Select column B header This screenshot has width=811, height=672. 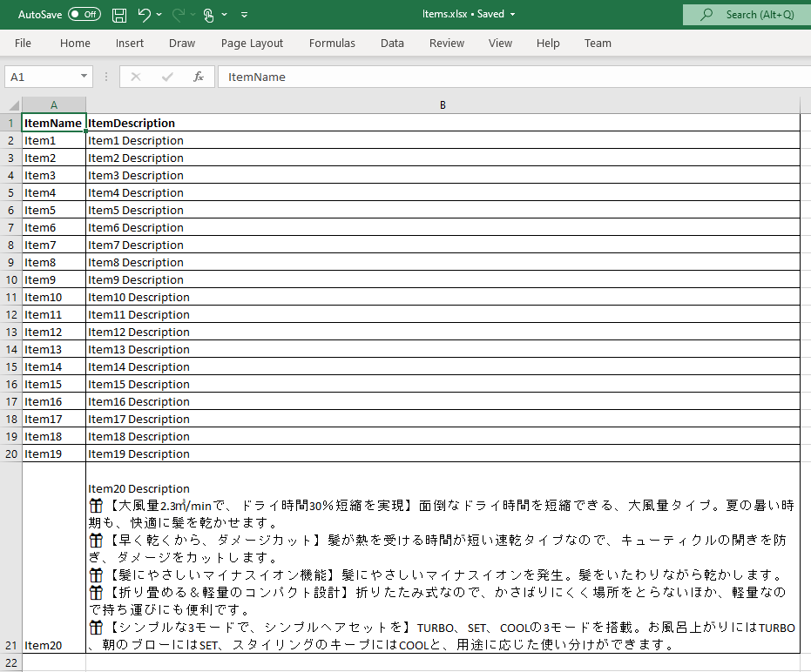point(443,104)
